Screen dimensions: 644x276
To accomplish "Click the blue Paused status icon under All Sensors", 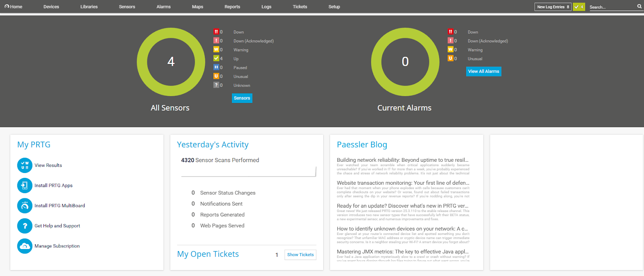I will (216, 67).
